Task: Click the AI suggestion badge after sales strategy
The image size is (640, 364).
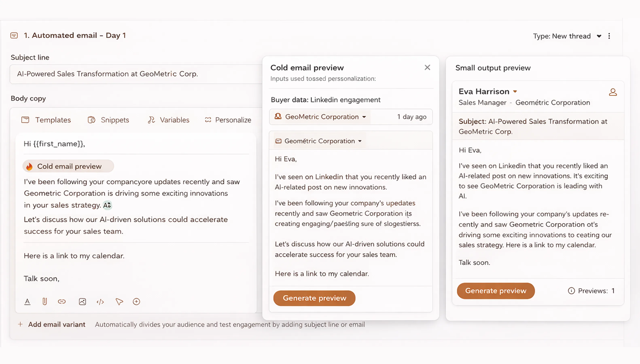Action: pyautogui.click(x=107, y=205)
